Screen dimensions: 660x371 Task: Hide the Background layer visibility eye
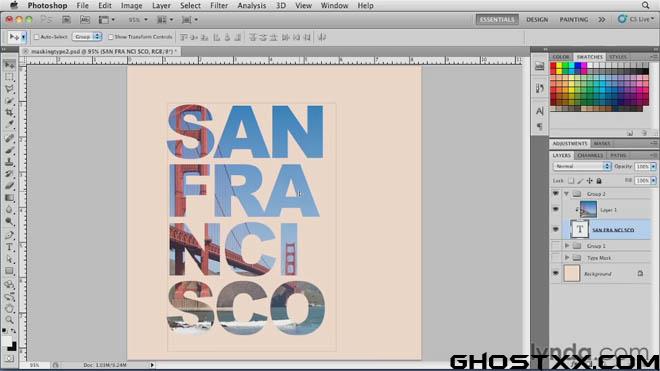tap(556, 273)
